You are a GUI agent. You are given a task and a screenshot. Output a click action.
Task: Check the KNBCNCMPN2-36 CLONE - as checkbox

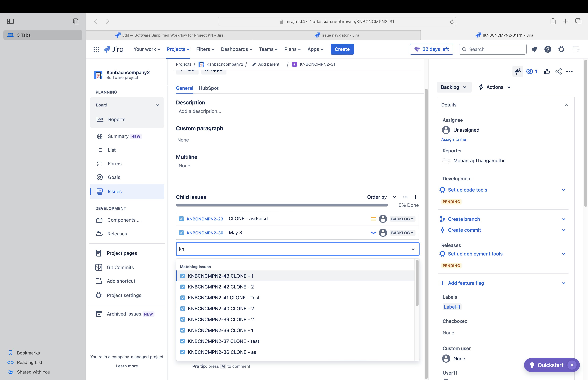pos(183,352)
